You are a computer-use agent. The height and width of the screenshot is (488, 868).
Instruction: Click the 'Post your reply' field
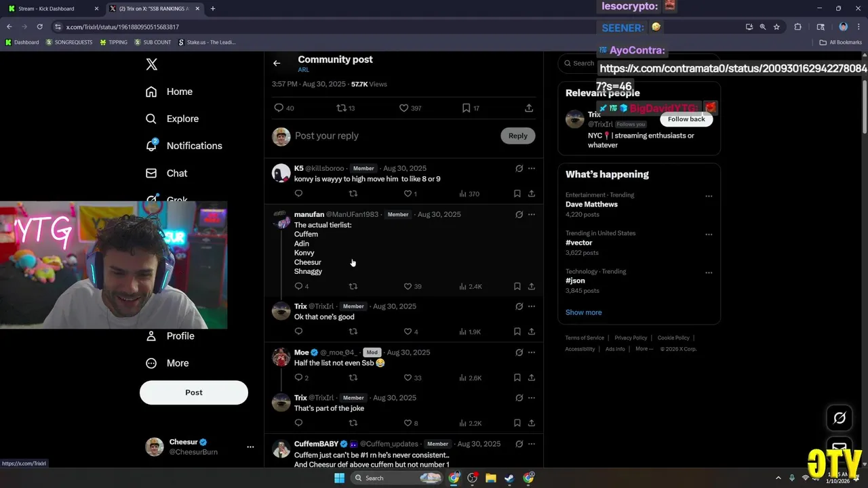[393, 136]
